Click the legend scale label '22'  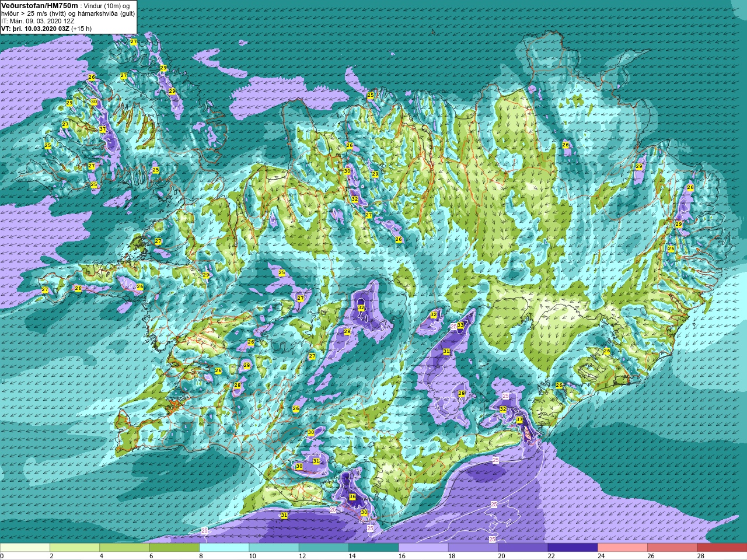pos(551,556)
